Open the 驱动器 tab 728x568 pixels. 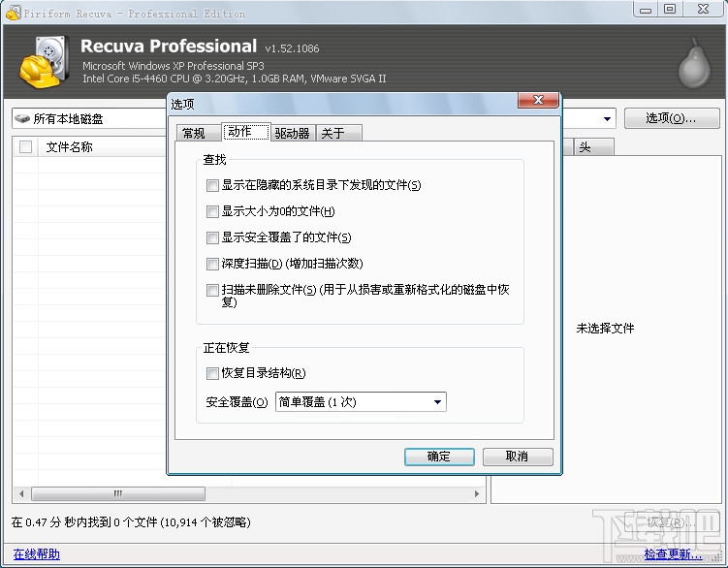click(292, 134)
